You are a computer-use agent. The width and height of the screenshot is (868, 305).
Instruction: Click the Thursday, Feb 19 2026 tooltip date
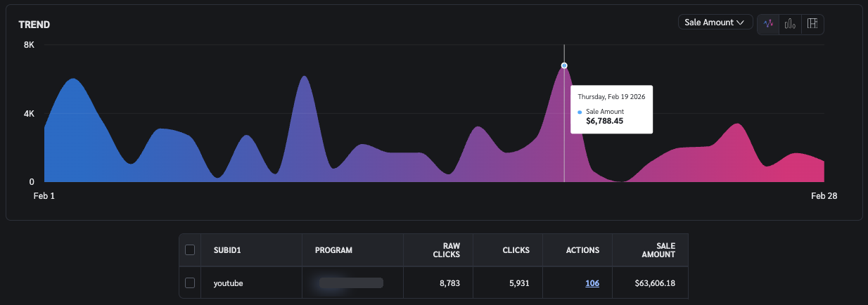[x=611, y=96]
